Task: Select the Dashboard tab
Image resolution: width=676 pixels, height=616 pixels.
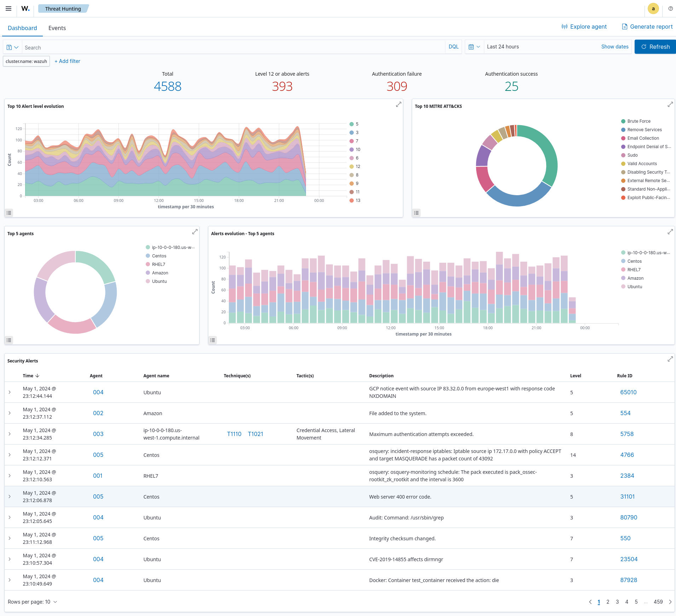Action: pyautogui.click(x=22, y=28)
